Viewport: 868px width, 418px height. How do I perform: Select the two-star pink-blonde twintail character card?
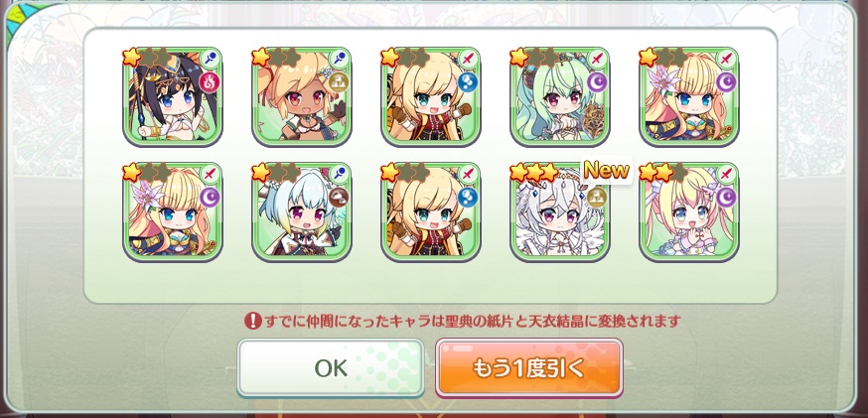click(x=688, y=211)
